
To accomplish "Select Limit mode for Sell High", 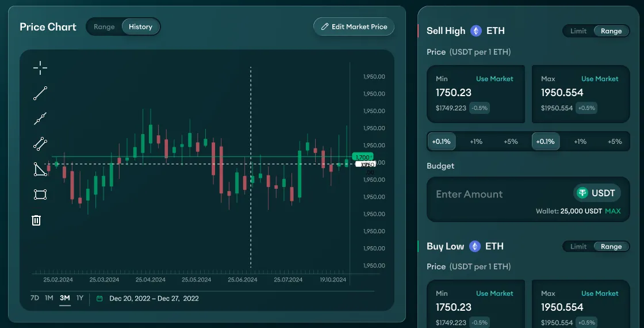I will [578, 31].
